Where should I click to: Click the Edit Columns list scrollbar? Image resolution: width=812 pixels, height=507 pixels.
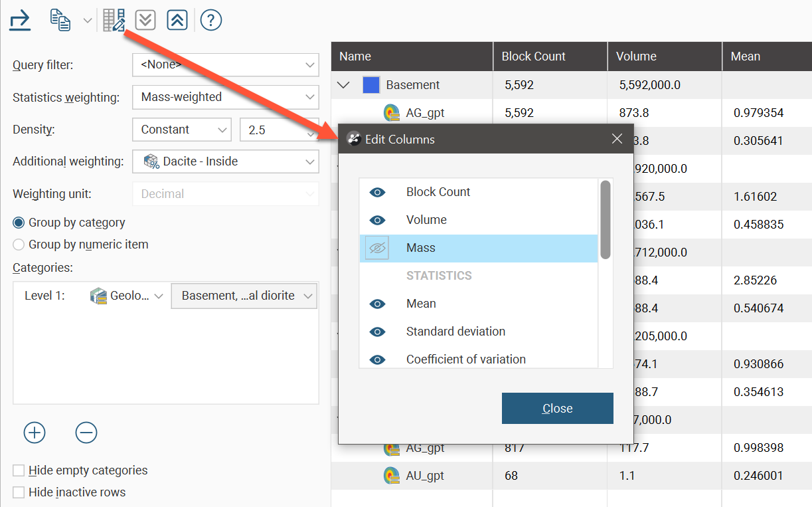point(605,219)
